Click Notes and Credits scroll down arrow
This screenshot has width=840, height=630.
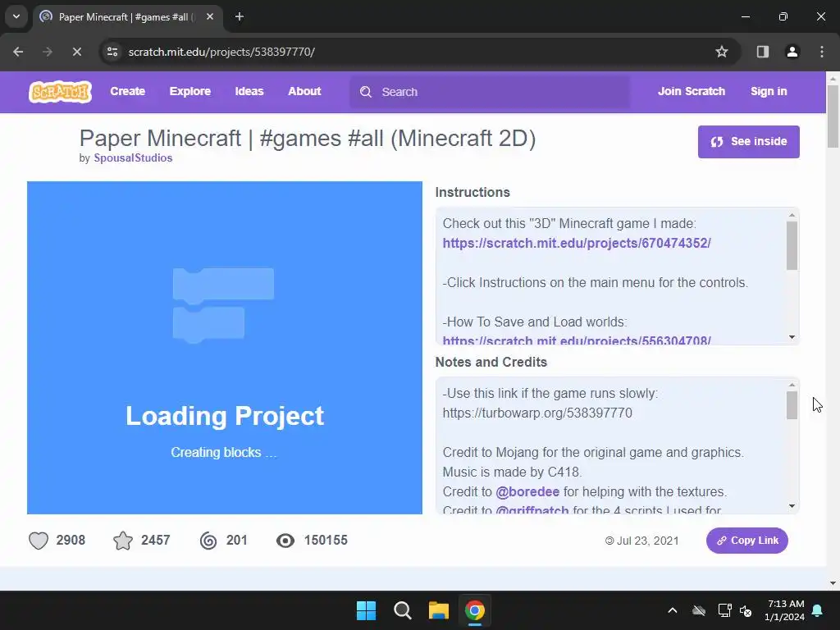pyautogui.click(x=792, y=506)
